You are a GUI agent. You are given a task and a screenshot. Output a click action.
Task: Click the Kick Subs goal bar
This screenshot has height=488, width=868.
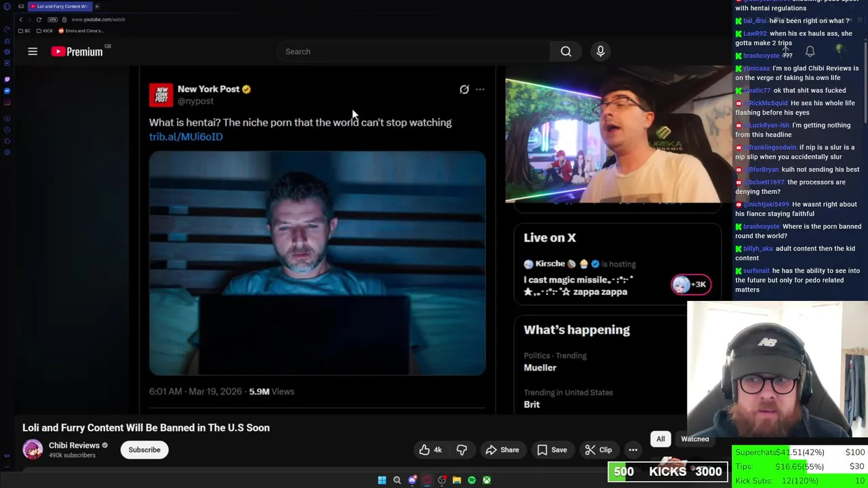[x=800, y=481]
